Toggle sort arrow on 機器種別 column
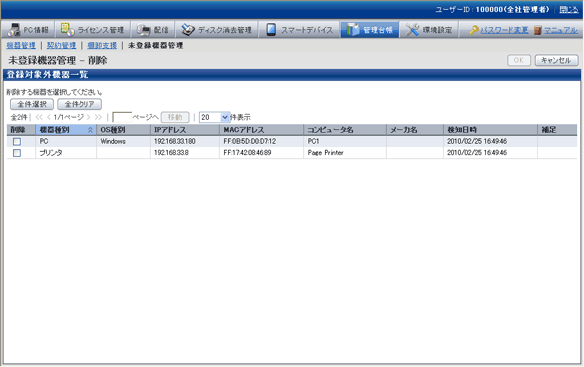The height and width of the screenshot is (367, 584). (90, 130)
